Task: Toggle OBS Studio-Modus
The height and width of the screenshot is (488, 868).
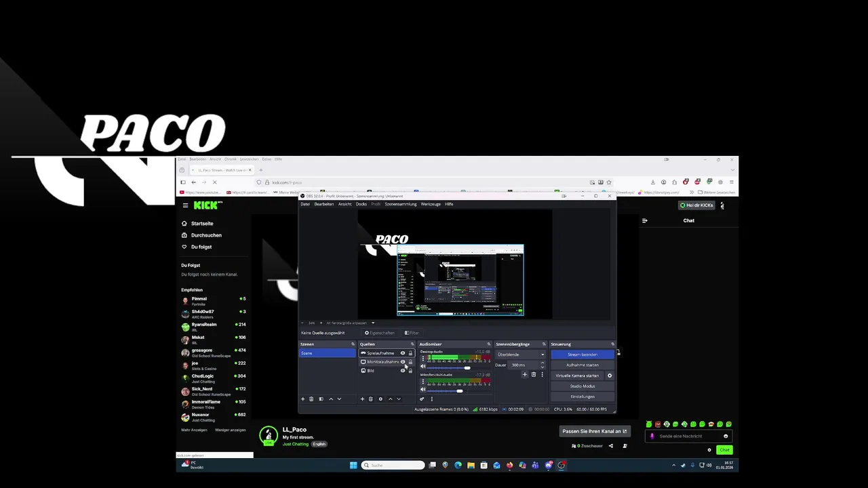Action: click(x=583, y=386)
